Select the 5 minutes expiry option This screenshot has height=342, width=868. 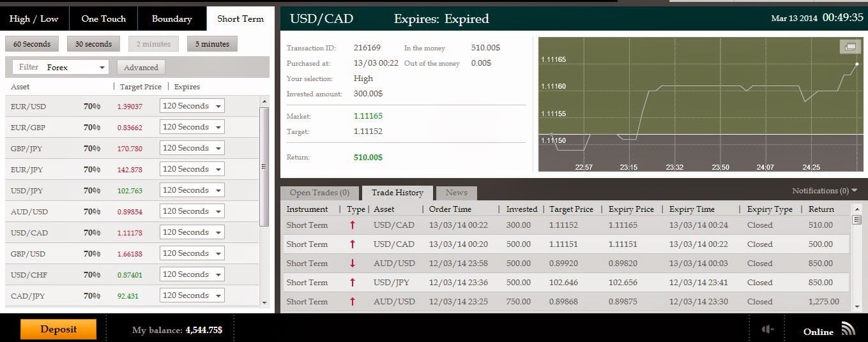click(212, 44)
